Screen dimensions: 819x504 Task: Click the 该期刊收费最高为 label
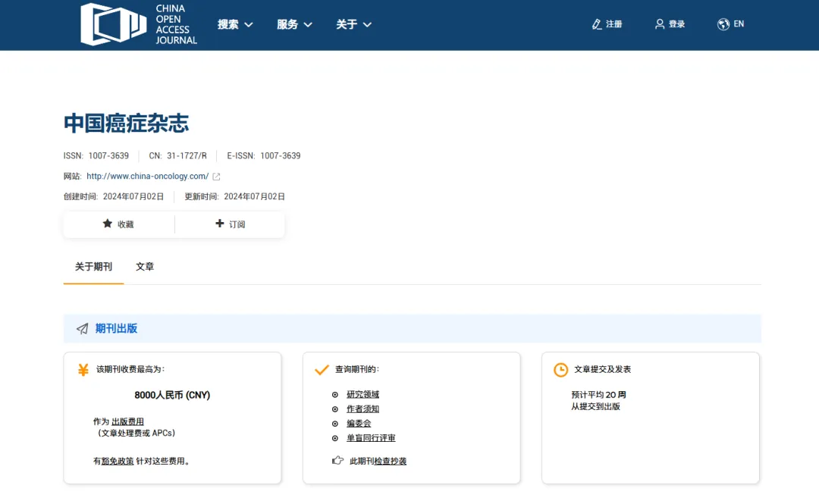tap(130, 369)
